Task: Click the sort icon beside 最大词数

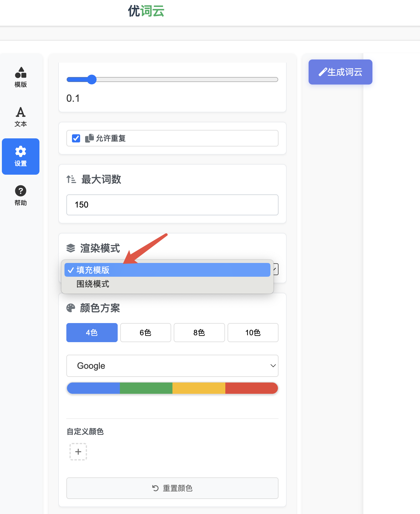Action: coord(71,179)
